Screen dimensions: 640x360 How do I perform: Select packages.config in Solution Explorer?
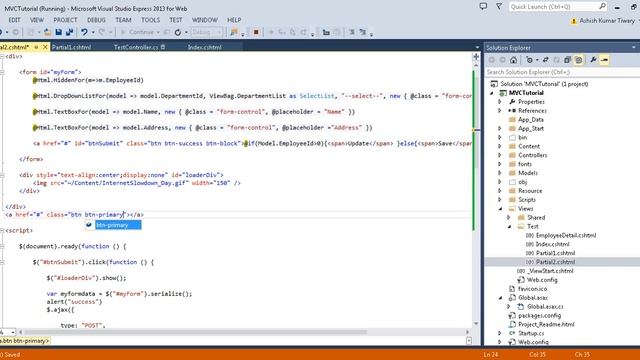point(539,316)
